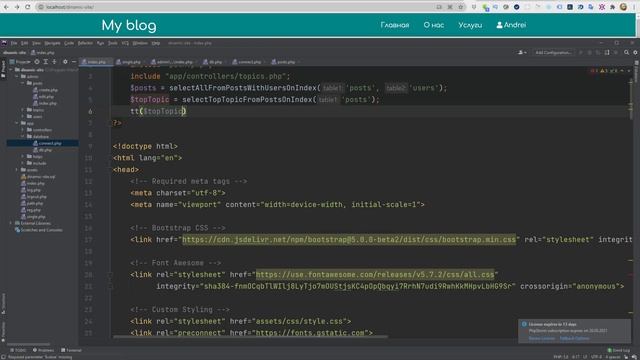640x360 pixels.
Task: Hide the Project tool window
Action: pyautogui.click(x=74, y=62)
